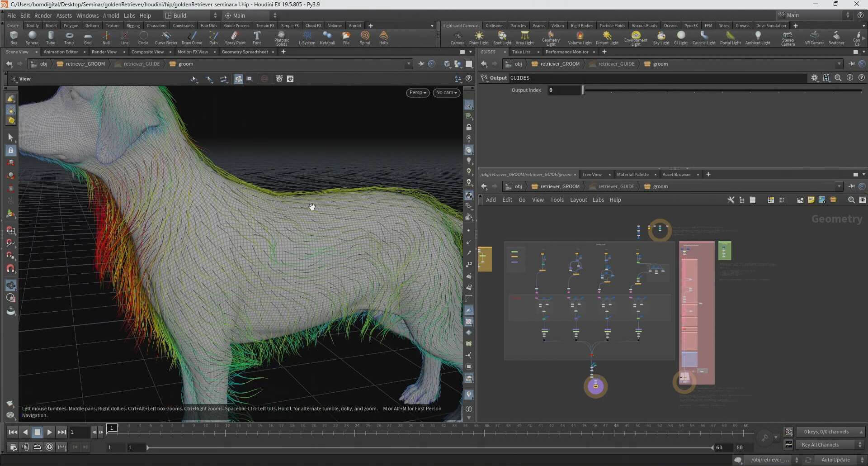Click the Key All Channels button

click(820, 445)
